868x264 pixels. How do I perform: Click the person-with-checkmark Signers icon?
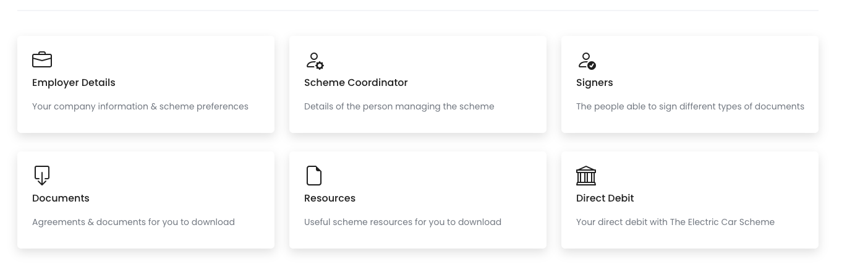tap(587, 61)
